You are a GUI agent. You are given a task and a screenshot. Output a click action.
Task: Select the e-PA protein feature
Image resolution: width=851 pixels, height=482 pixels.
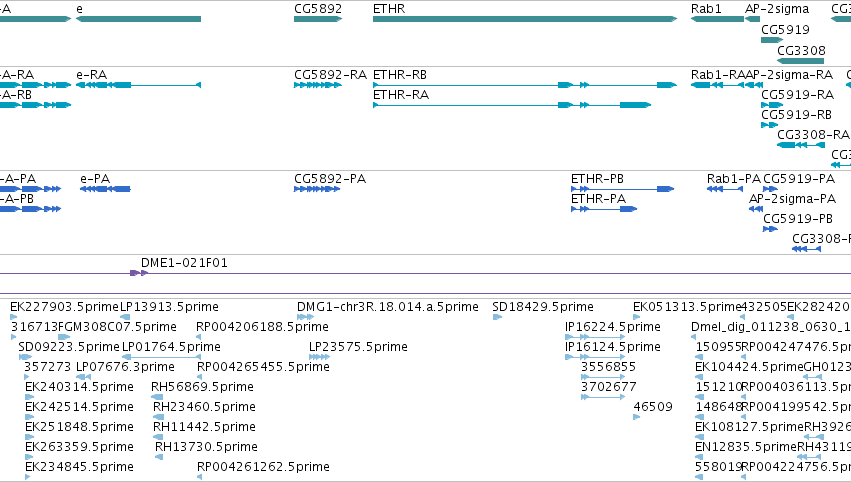click(x=105, y=189)
